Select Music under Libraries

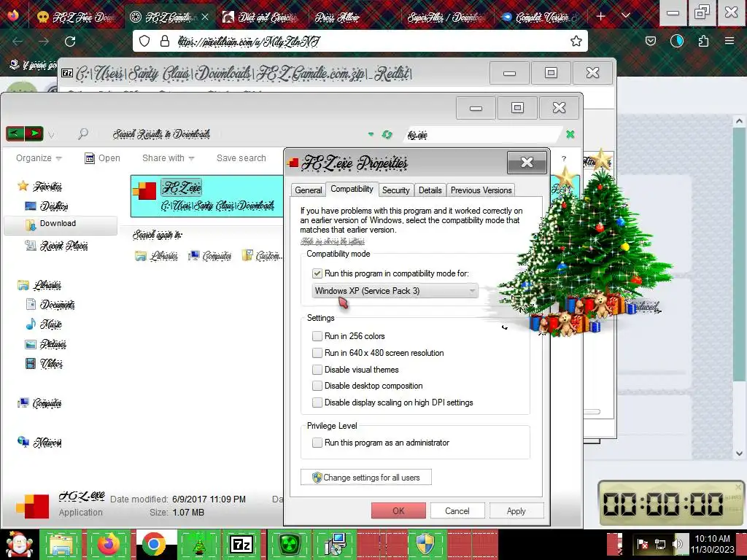click(x=44, y=324)
